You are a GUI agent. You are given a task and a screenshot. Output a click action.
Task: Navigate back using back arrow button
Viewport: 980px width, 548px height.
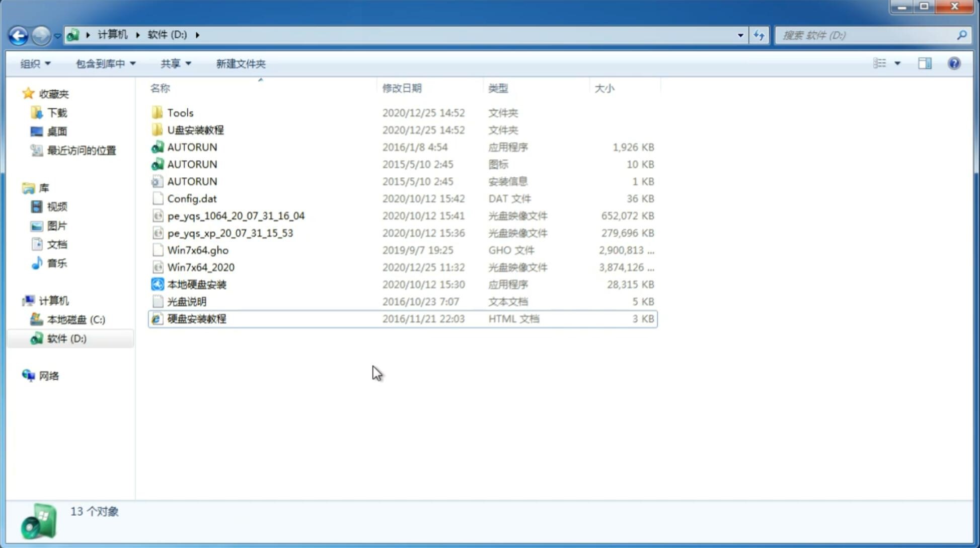pos(18,34)
